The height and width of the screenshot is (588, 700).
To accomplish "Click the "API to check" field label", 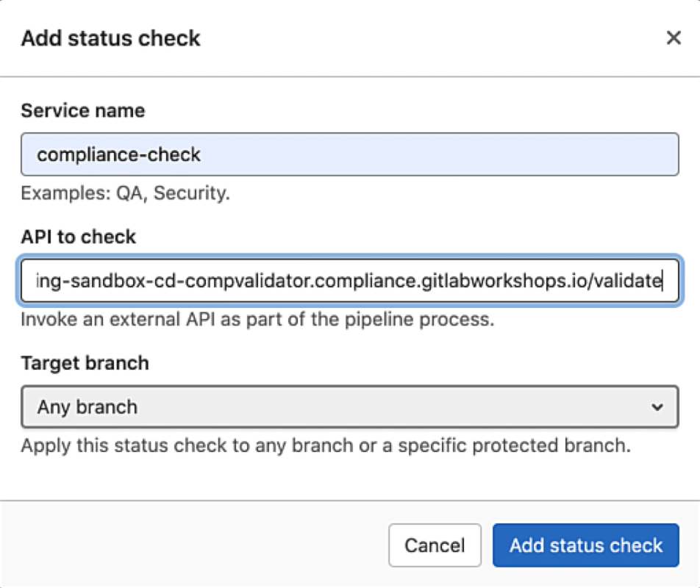I will [78, 237].
